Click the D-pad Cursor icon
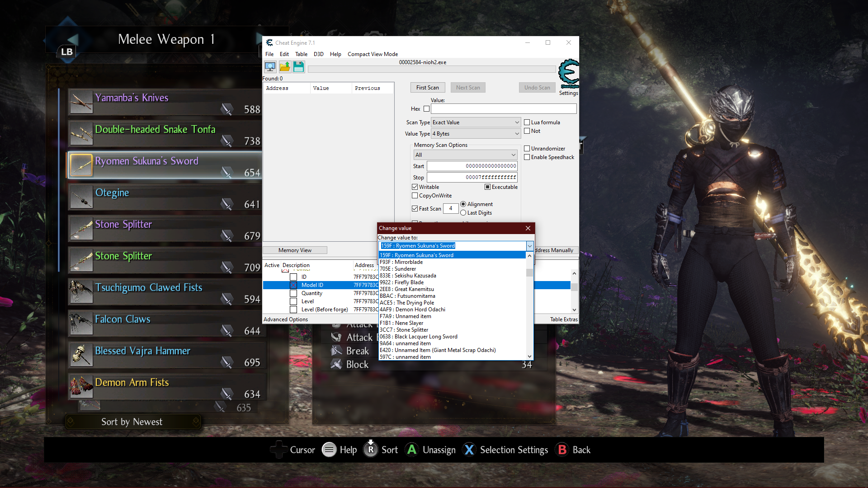 click(278, 450)
